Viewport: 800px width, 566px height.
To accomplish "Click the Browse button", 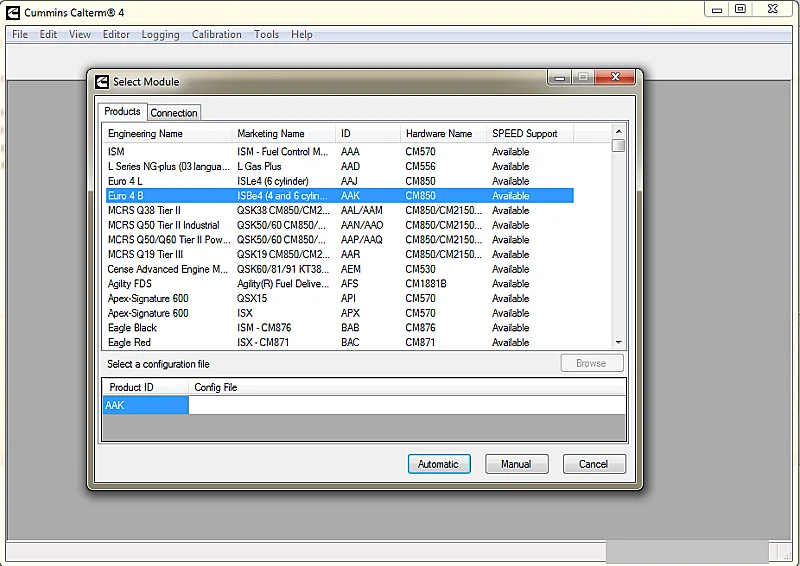I will [591, 363].
